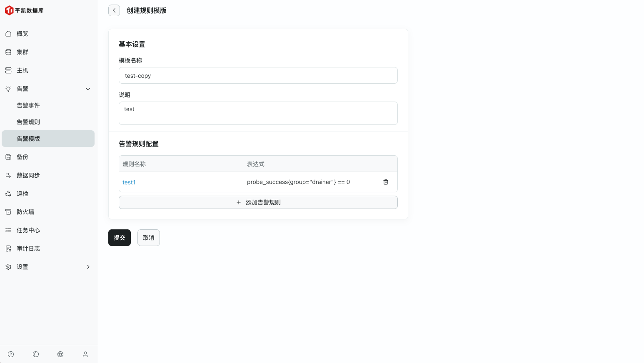The height and width of the screenshot is (363, 644).
Task: Open the language globe icon
Action: (x=60, y=354)
